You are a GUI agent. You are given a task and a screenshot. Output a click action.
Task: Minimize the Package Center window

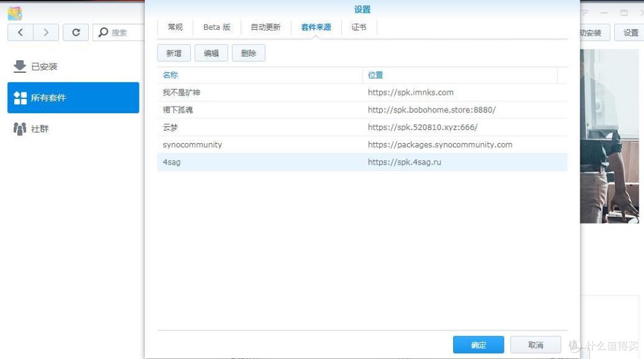[x=604, y=13]
